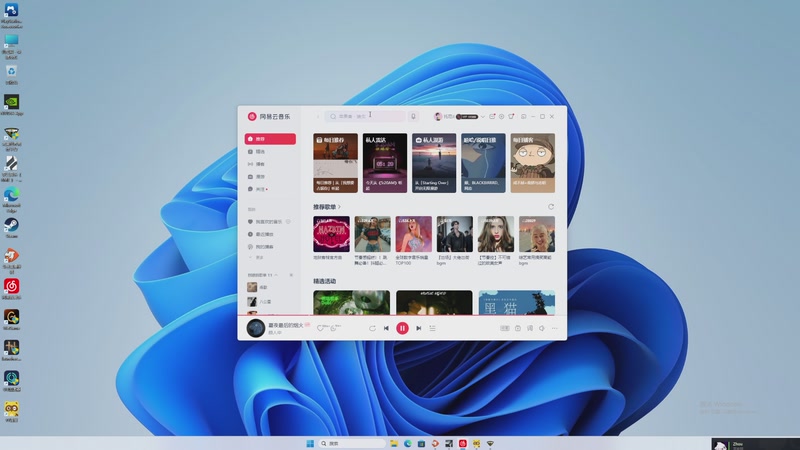Change the playback loop mode

(x=372, y=328)
